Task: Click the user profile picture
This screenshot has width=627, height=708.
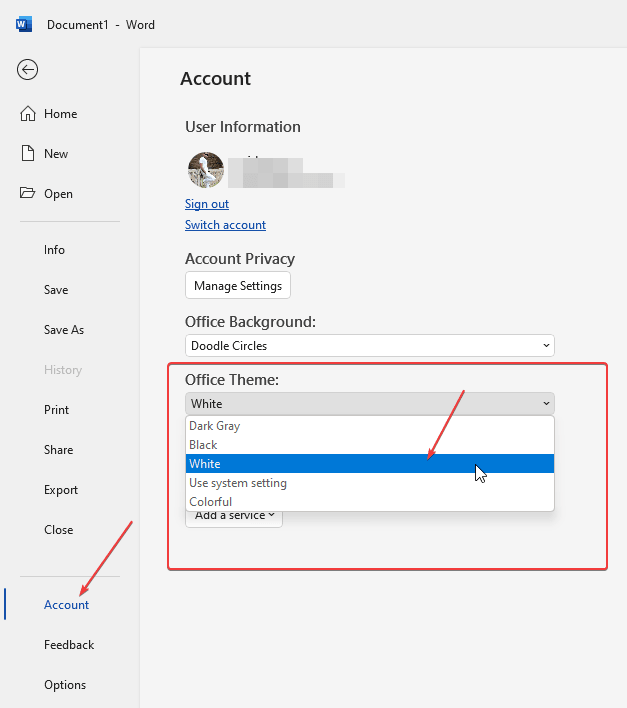Action: (206, 170)
